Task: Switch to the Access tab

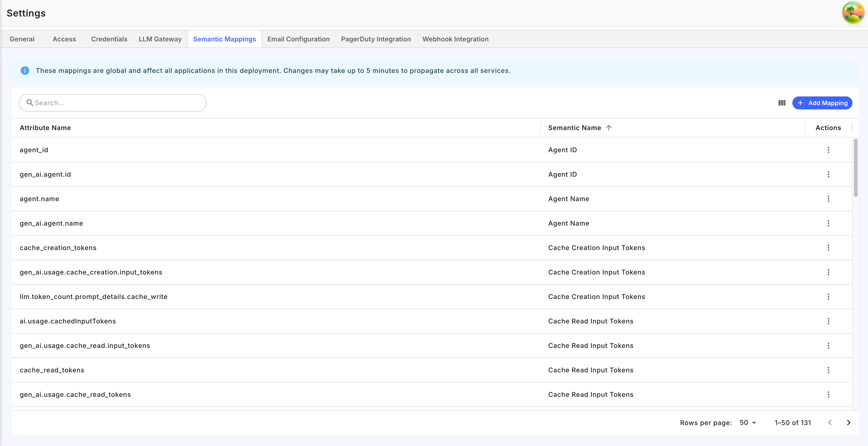Action: (64, 39)
